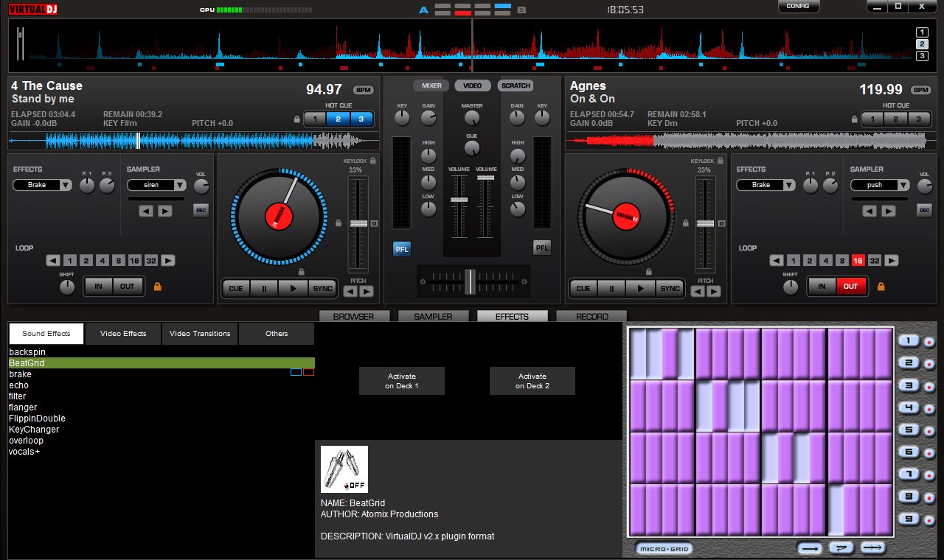This screenshot has height=560, width=944.
Task: Open the CONFIG settings
Action: click(x=798, y=6)
